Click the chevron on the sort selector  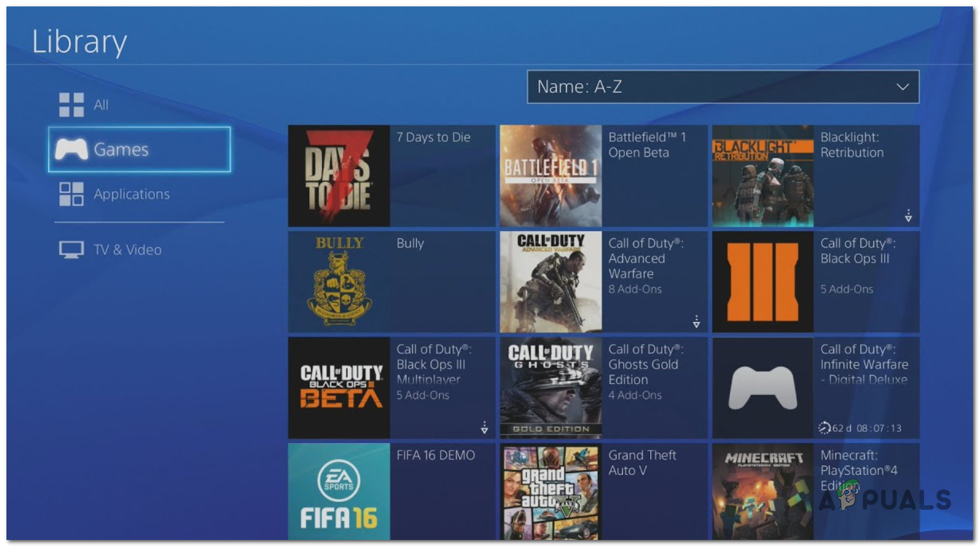click(902, 87)
